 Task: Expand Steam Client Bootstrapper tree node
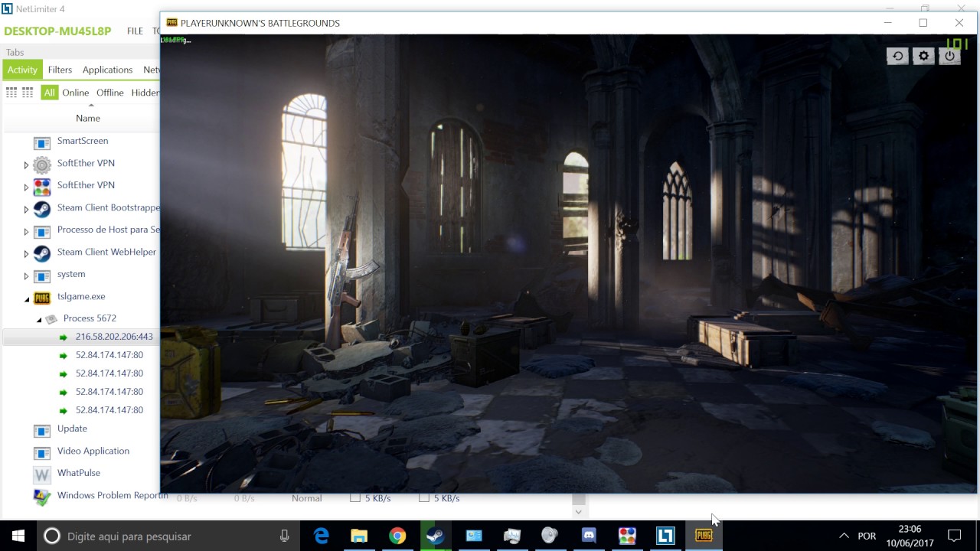point(26,210)
